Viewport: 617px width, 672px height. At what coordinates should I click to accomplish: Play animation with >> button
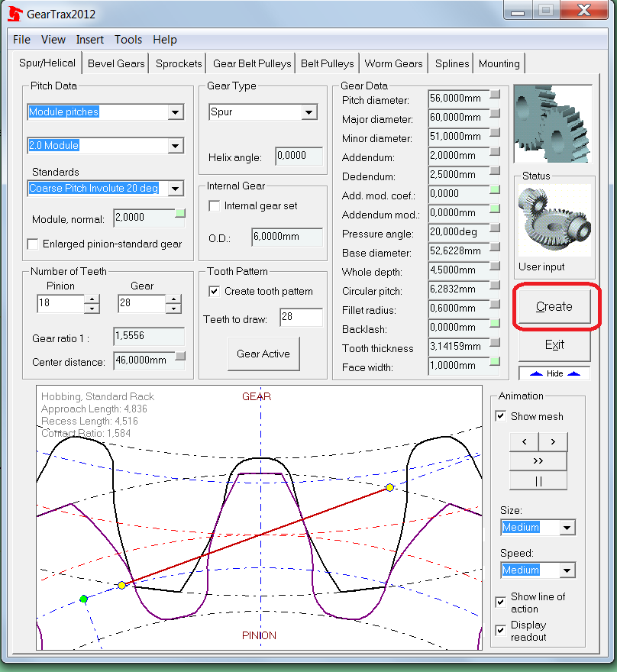coord(538,460)
